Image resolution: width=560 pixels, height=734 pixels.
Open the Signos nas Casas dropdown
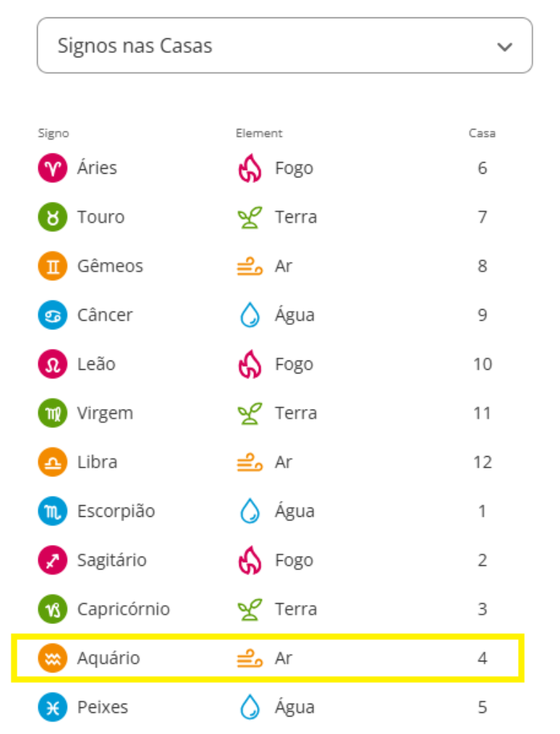tap(284, 46)
